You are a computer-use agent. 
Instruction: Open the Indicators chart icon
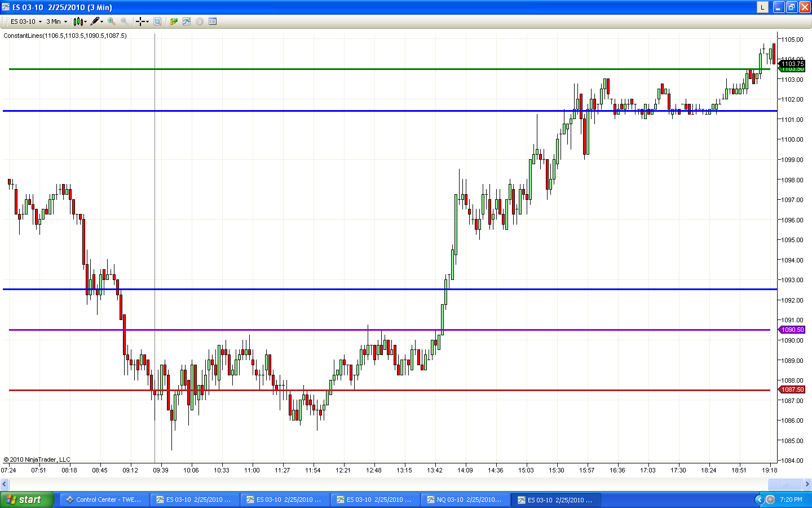187,21
